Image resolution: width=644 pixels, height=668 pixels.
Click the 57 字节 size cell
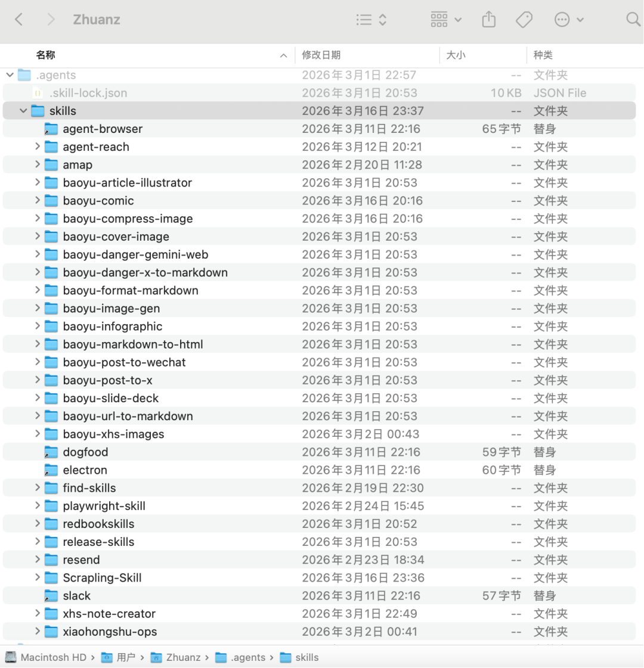[x=501, y=596]
